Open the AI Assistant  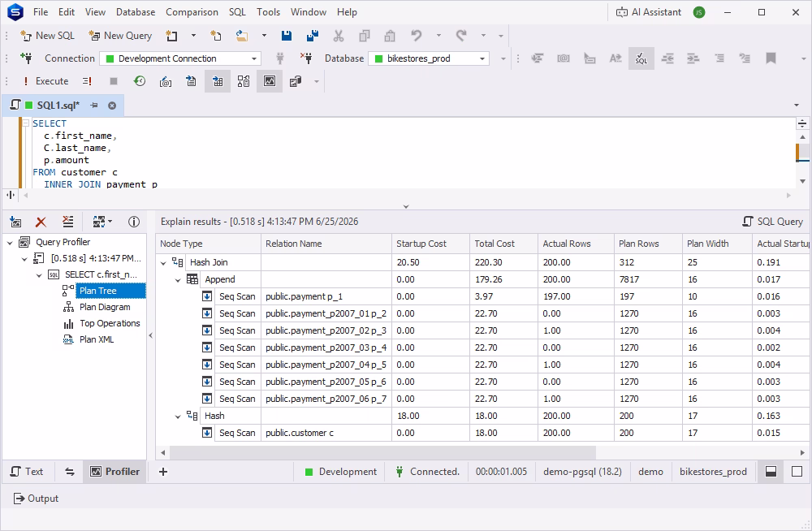[x=648, y=12]
